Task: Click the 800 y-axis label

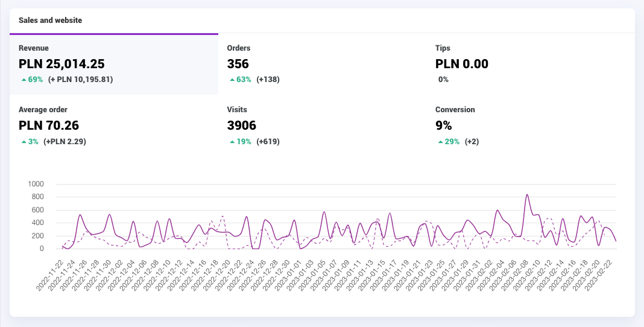Action: (x=37, y=197)
